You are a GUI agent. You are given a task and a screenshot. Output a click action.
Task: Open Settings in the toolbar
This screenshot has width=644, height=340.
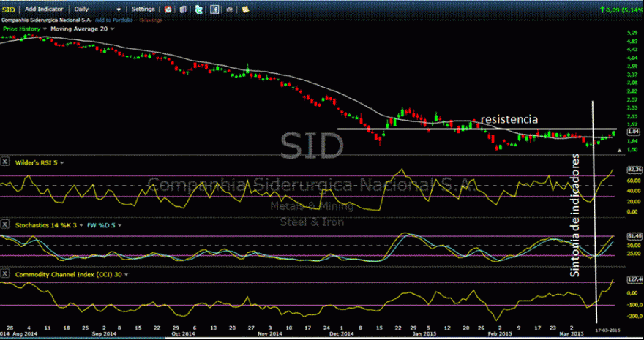143,9
